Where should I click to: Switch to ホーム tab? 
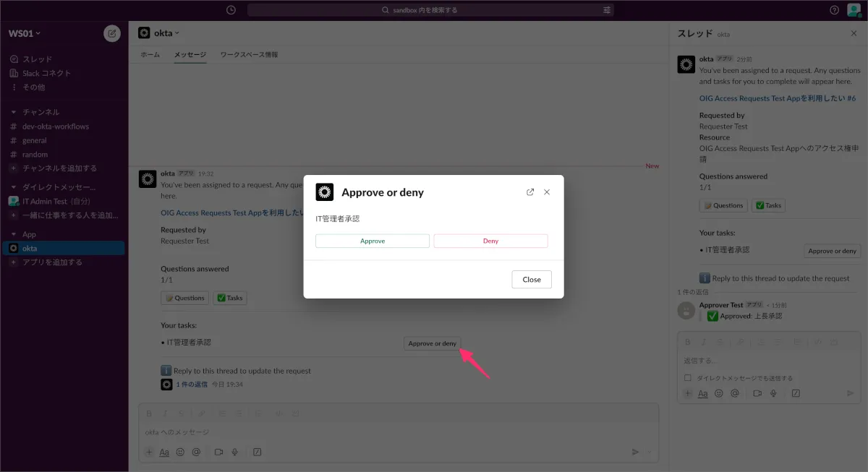(x=150, y=55)
